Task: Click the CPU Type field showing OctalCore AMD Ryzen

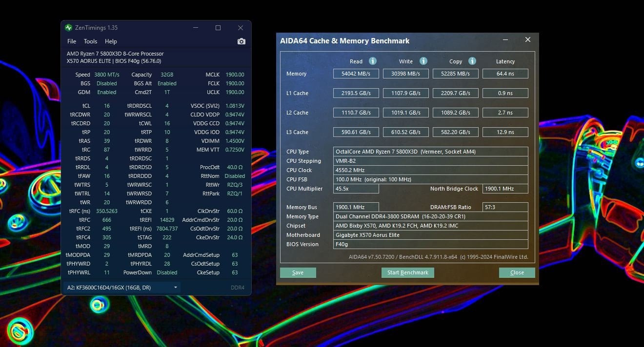Action: (x=431, y=152)
